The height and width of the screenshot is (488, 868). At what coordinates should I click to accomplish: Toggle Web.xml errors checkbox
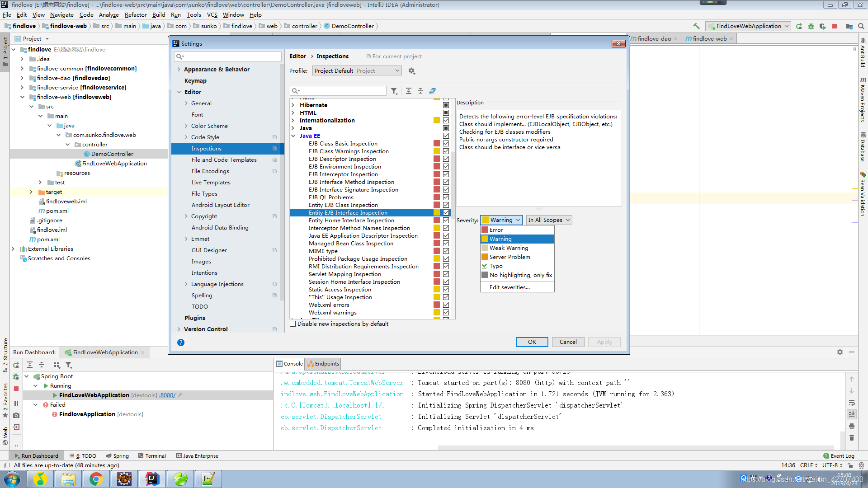click(446, 305)
